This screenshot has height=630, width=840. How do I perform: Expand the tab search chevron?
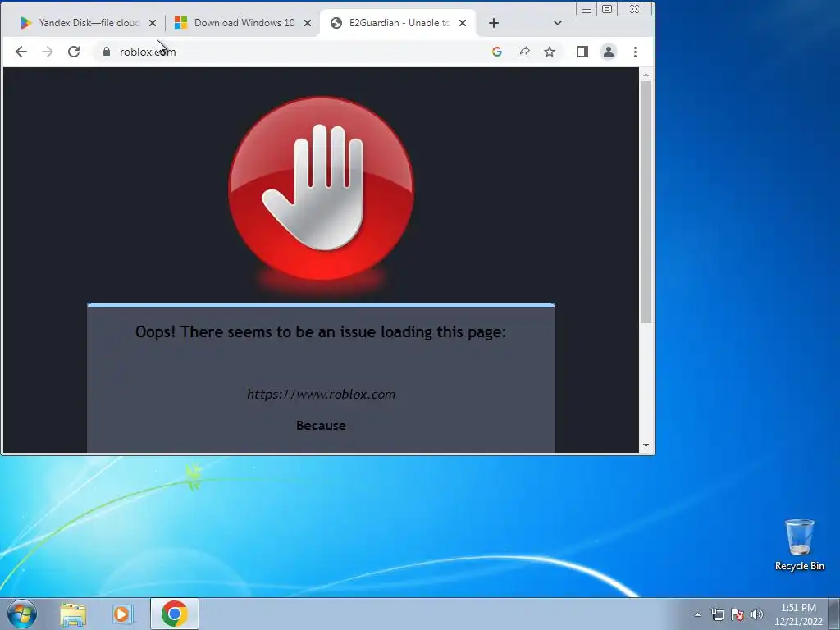click(x=557, y=23)
